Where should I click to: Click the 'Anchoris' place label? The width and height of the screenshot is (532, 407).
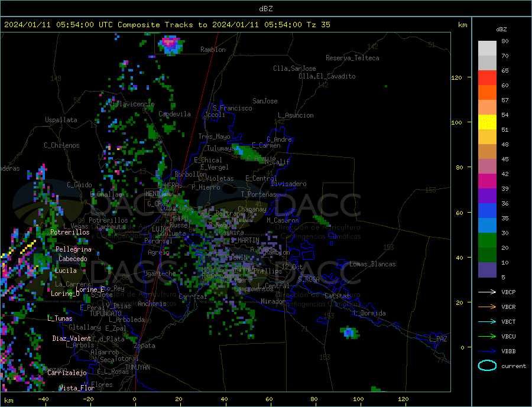[152, 304]
